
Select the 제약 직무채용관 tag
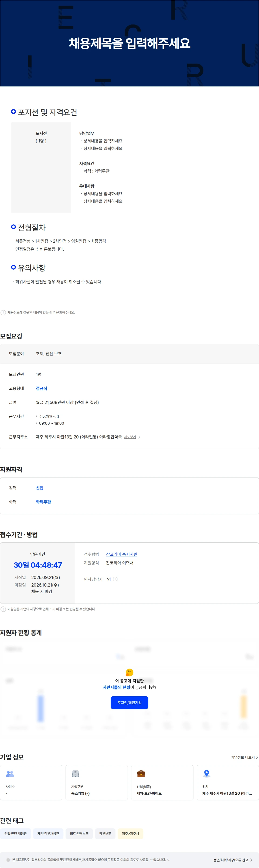click(48, 834)
